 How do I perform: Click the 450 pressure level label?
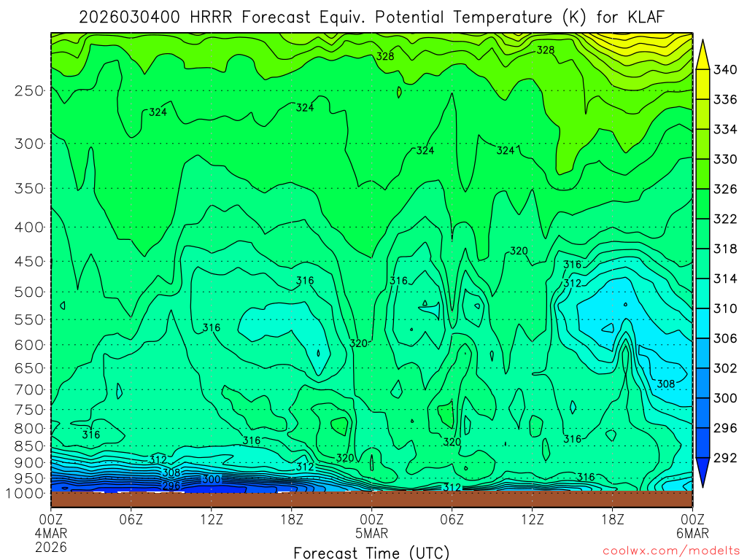pyautogui.click(x=28, y=262)
